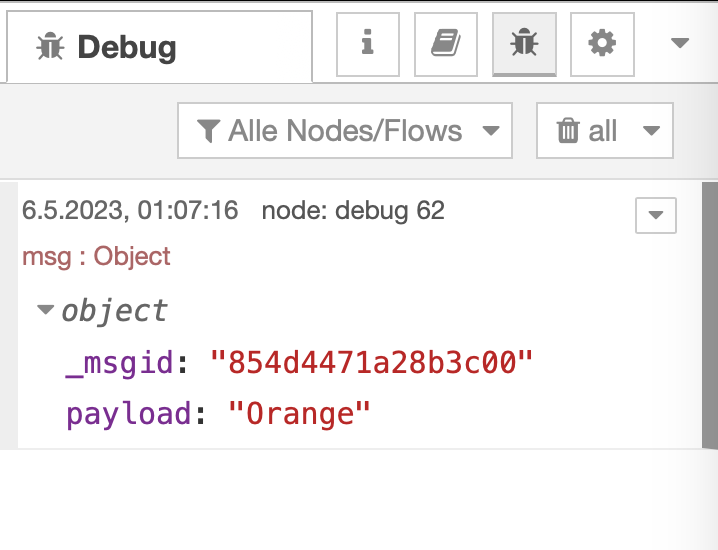Viewport: 718px width, 550px height.
Task: Expand the clear all options arrow
Action: coord(651,131)
